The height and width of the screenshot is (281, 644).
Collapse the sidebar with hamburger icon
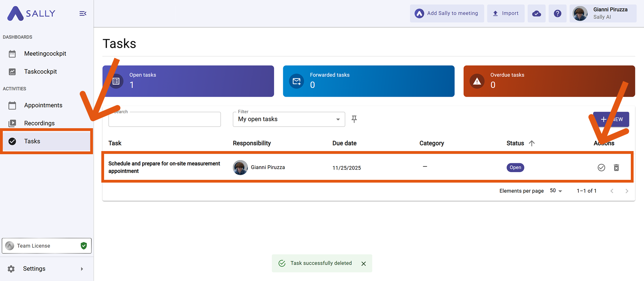(x=83, y=14)
